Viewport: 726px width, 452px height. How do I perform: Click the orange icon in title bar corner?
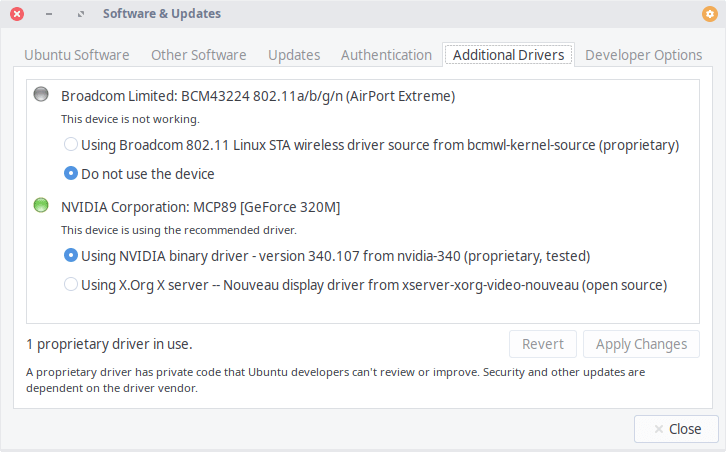709,14
